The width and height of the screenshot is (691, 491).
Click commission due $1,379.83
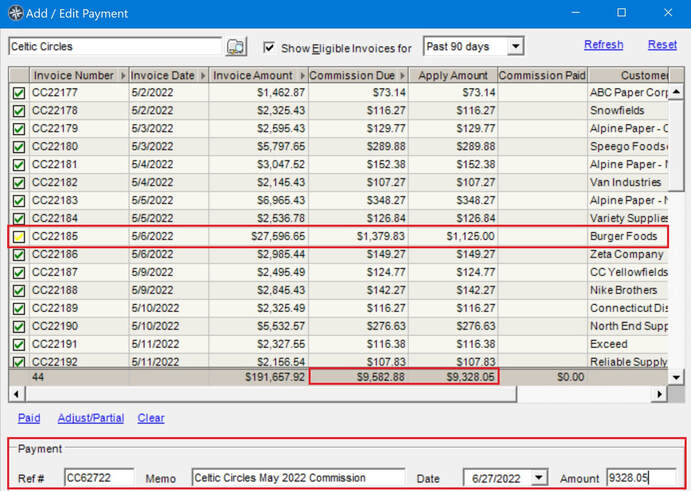(359, 236)
